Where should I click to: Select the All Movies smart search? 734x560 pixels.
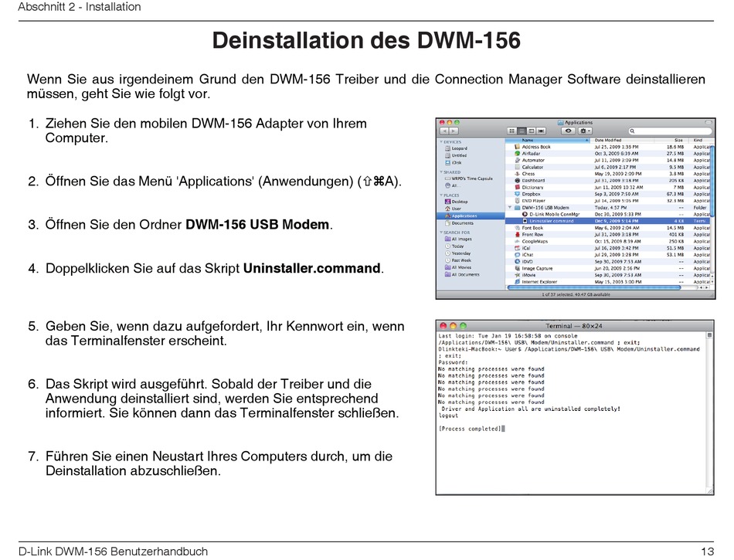click(x=458, y=267)
